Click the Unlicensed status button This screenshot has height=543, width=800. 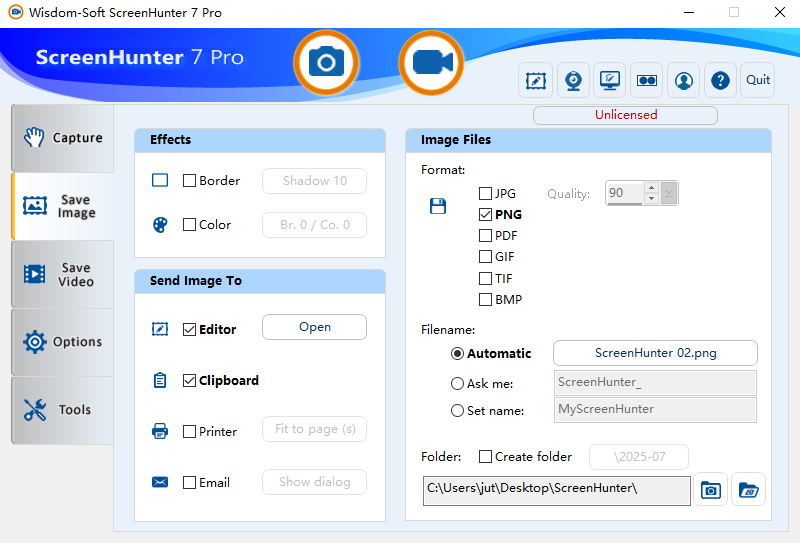[626, 115]
